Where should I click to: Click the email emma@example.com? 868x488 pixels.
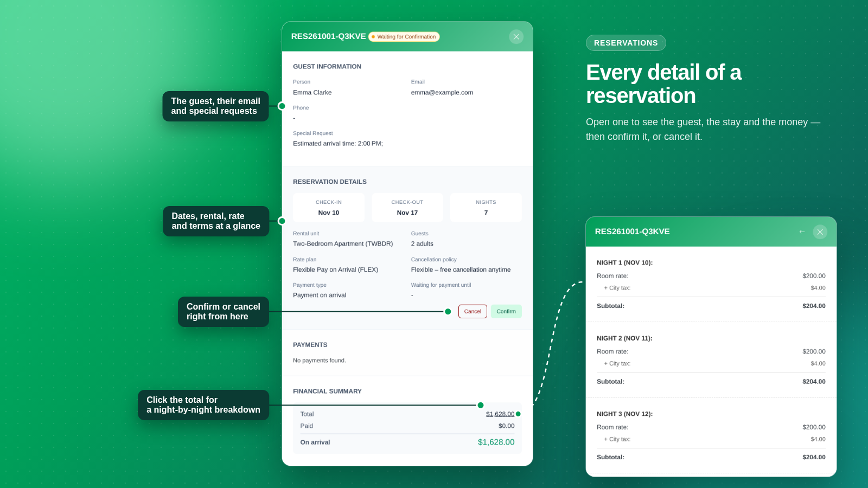click(x=442, y=93)
